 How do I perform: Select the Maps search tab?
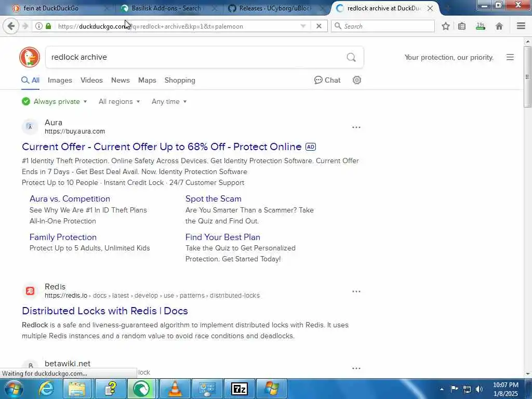147,80
